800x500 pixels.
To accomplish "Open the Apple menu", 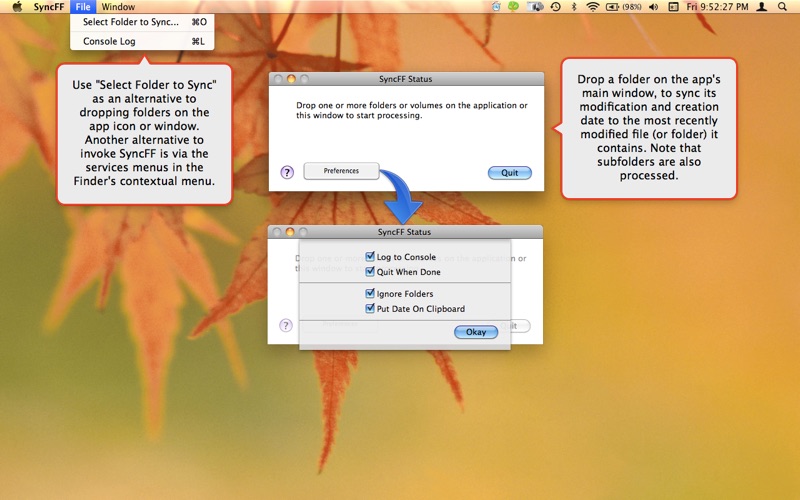I will [17, 7].
